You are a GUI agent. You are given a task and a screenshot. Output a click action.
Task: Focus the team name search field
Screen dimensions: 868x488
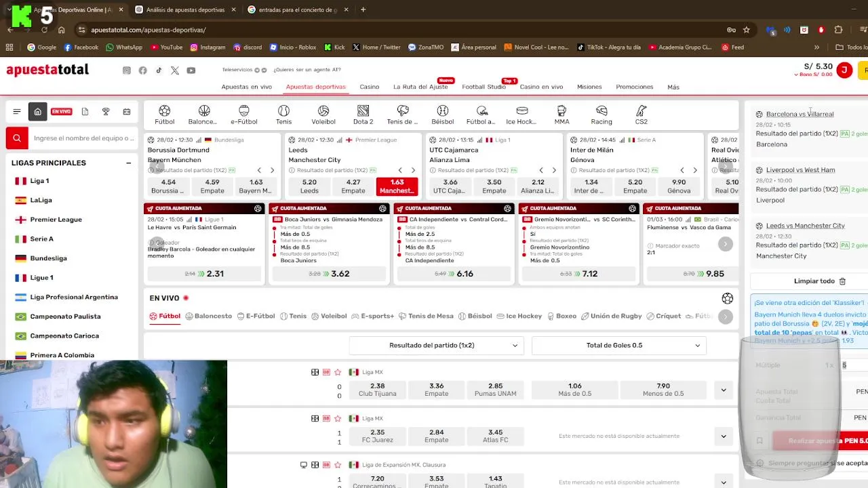(x=83, y=138)
